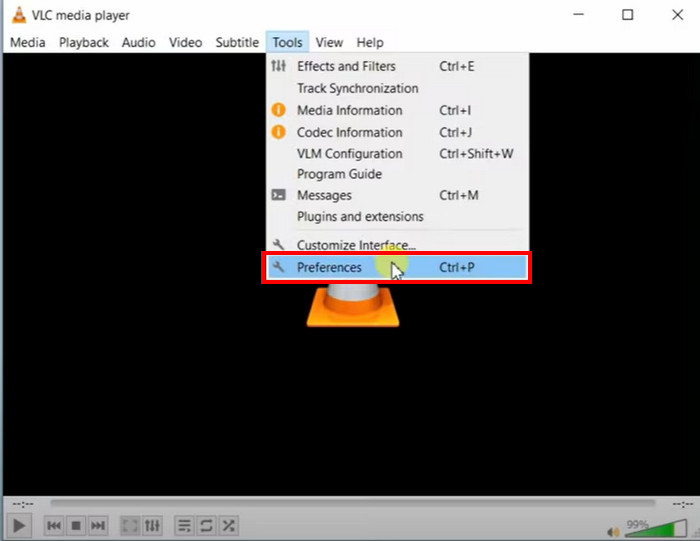The height and width of the screenshot is (541, 700).
Task: Close the VLC window
Action: pos(678,15)
